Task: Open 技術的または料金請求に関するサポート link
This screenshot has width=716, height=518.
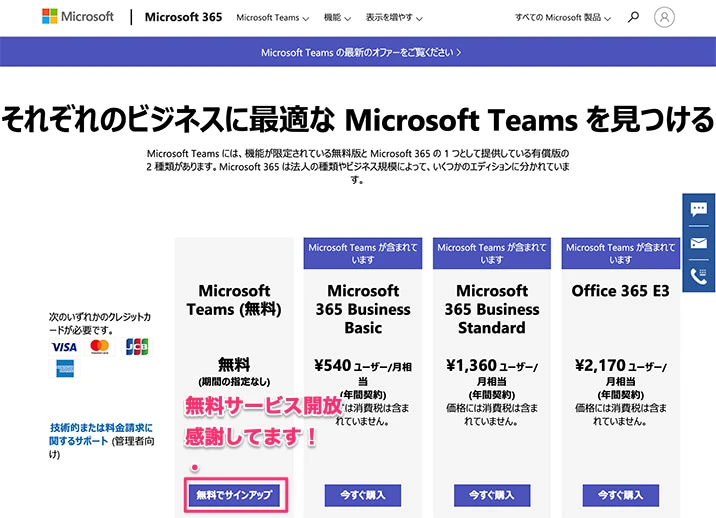Action: [100, 434]
